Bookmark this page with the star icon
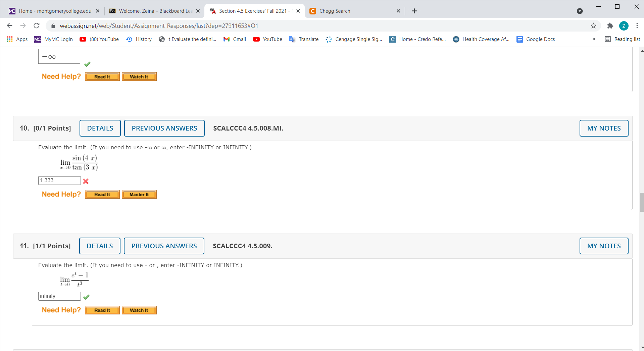Image resolution: width=644 pixels, height=351 pixels. [x=593, y=26]
